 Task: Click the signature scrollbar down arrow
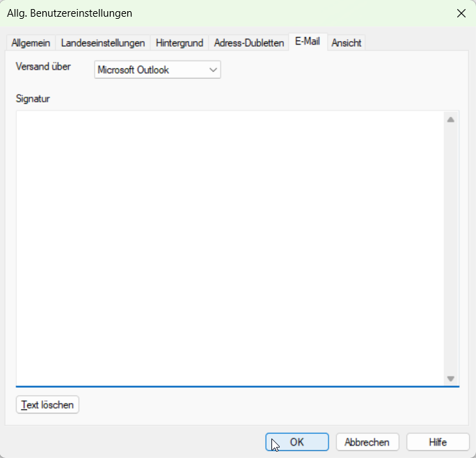pyautogui.click(x=451, y=379)
